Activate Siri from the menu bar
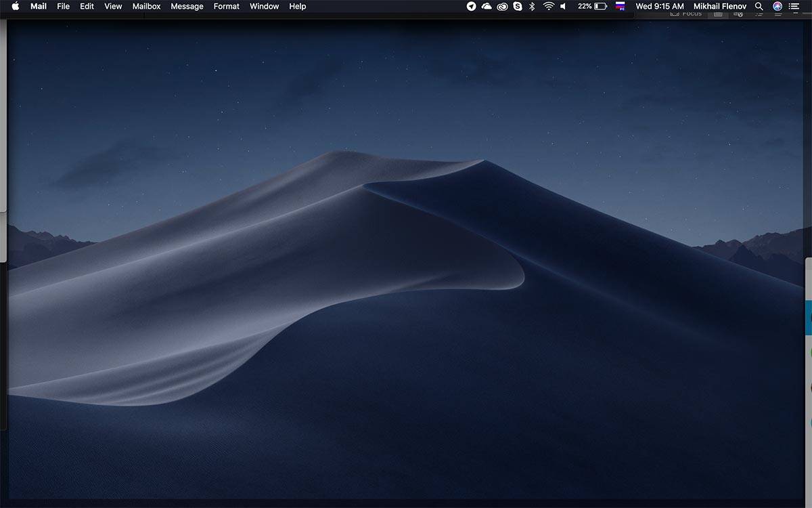This screenshot has height=508, width=812. click(777, 6)
